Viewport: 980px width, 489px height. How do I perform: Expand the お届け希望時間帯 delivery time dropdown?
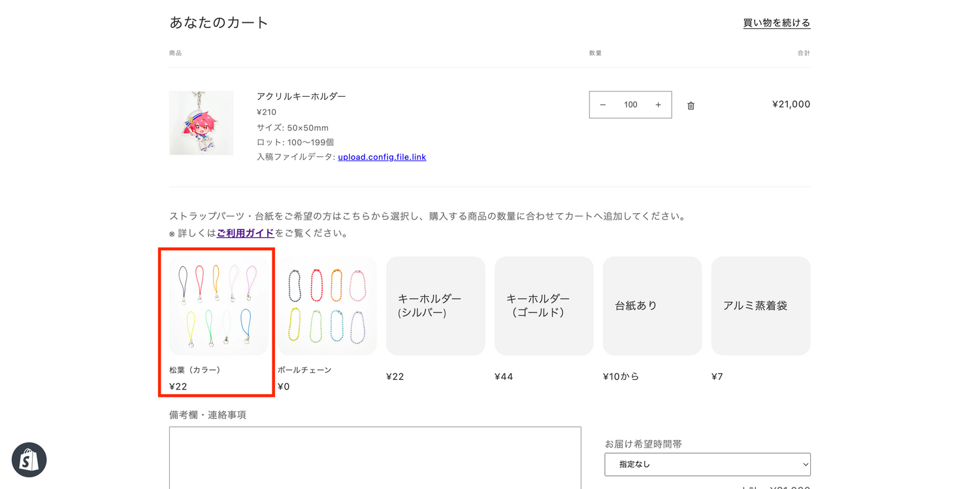coord(707,464)
